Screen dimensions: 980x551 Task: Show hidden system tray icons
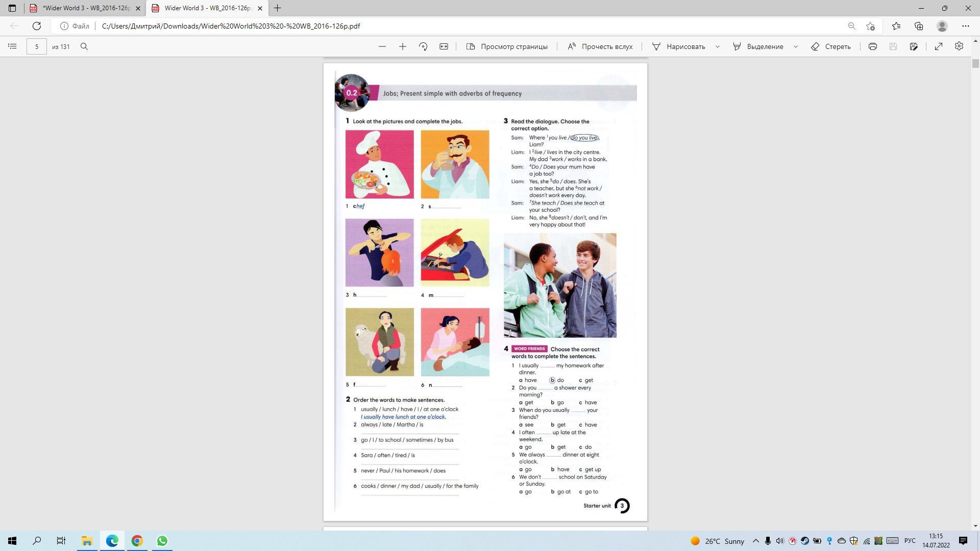pyautogui.click(x=756, y=541)
